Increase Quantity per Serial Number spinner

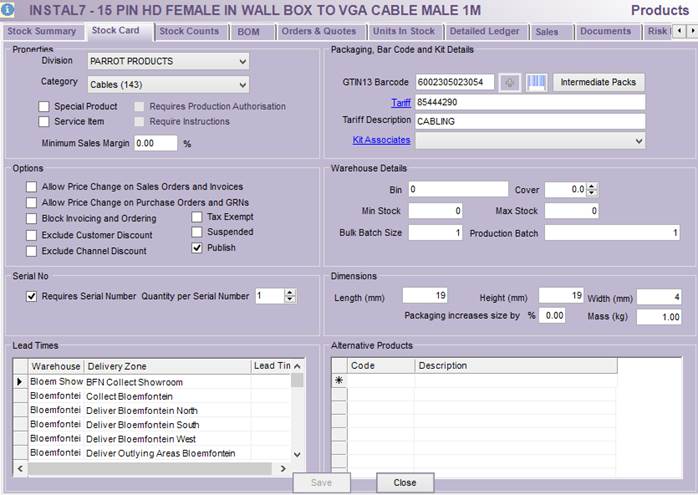coord(290,292)
